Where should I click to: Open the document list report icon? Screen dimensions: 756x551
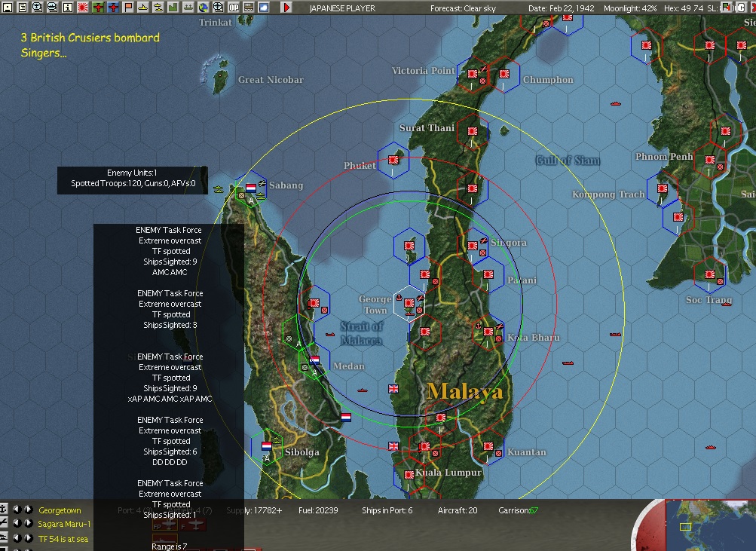point(22,8)
